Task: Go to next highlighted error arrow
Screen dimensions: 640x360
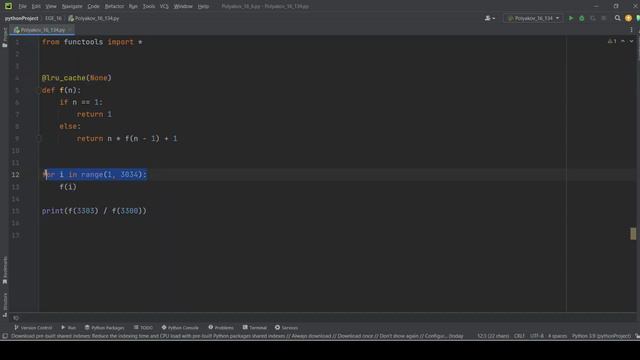Action: pyautogui.click(x=631, y=41)
